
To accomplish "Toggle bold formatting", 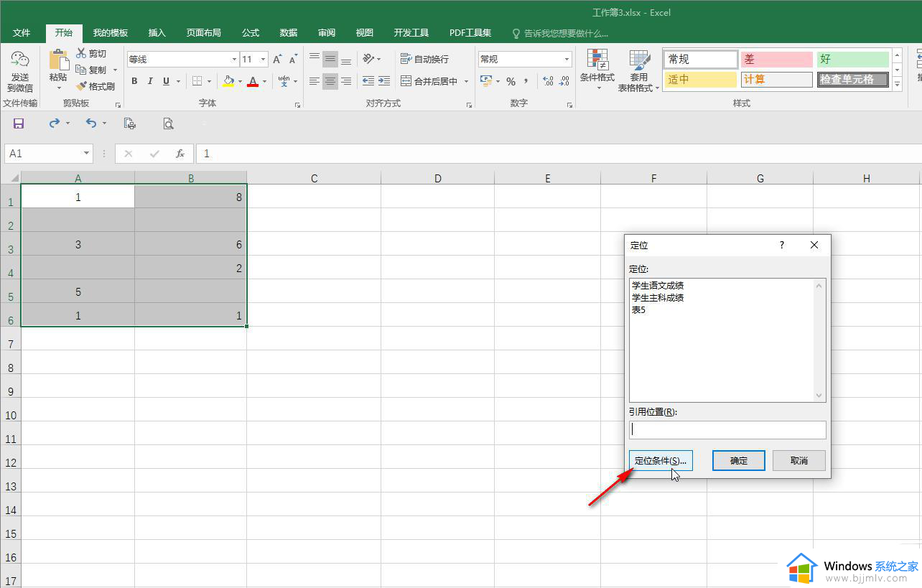I will pyautogui.click(x=134, y=81).
